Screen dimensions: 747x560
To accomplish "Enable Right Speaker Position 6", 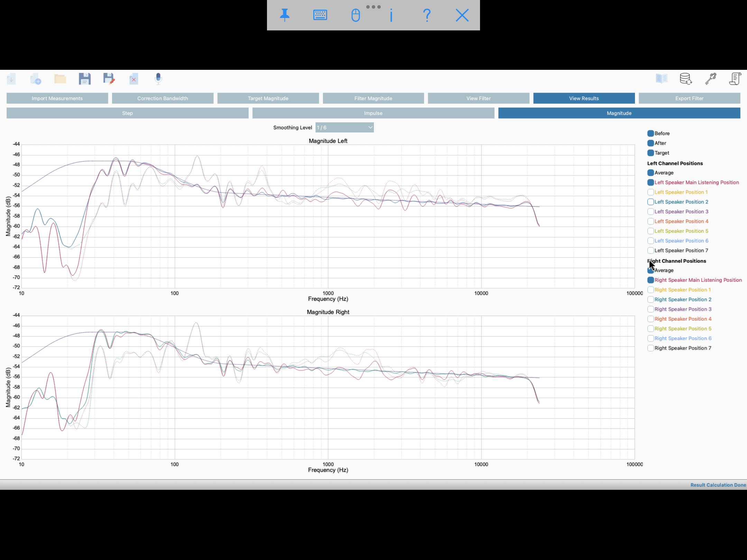I will tap(651, 338).
